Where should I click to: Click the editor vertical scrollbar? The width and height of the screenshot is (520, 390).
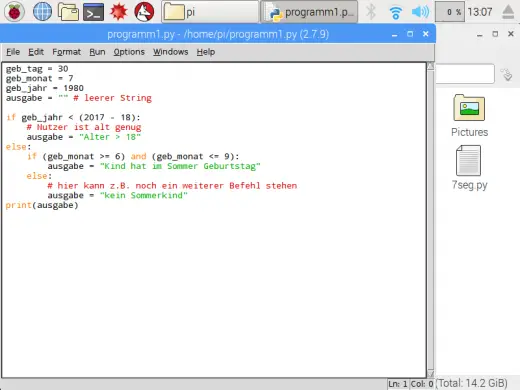[430, 220]
